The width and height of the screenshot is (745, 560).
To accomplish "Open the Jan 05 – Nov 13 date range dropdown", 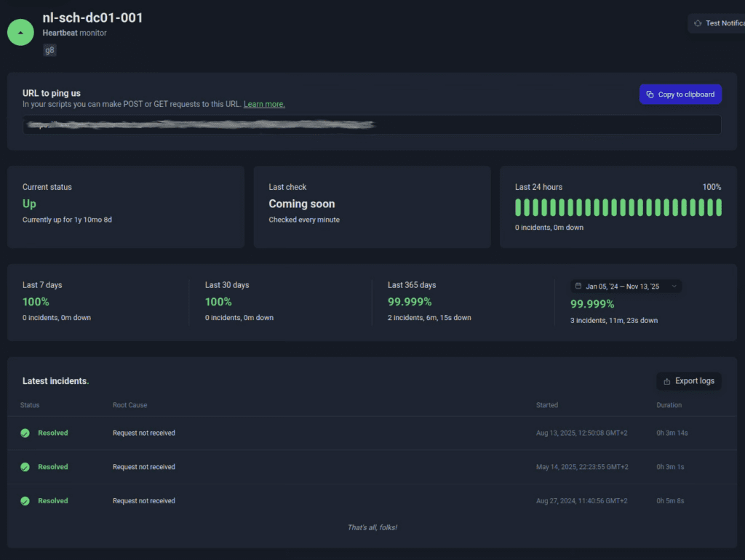I will pyautogui.click(x=627, y=286).
